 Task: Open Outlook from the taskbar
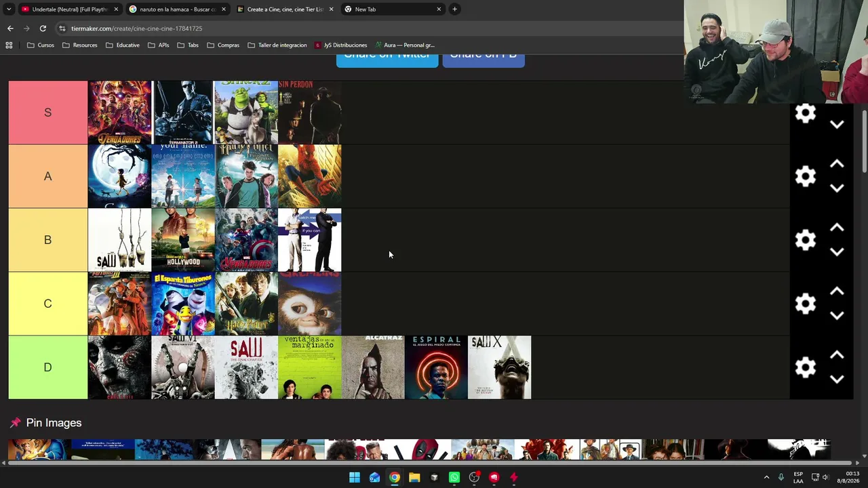(374, 477)
